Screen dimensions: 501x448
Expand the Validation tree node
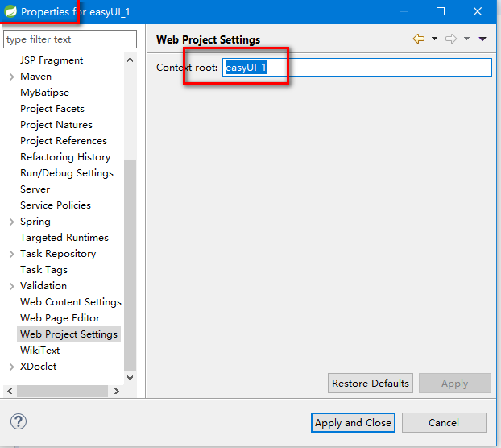[x=11, y=286]
